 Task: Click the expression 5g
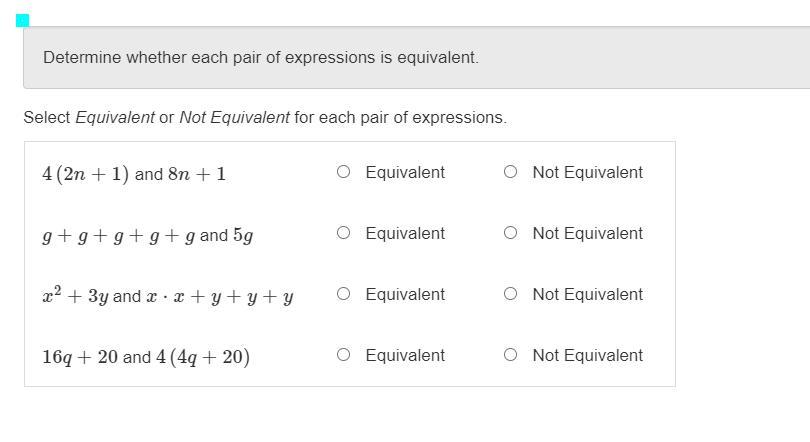(243, 236)
